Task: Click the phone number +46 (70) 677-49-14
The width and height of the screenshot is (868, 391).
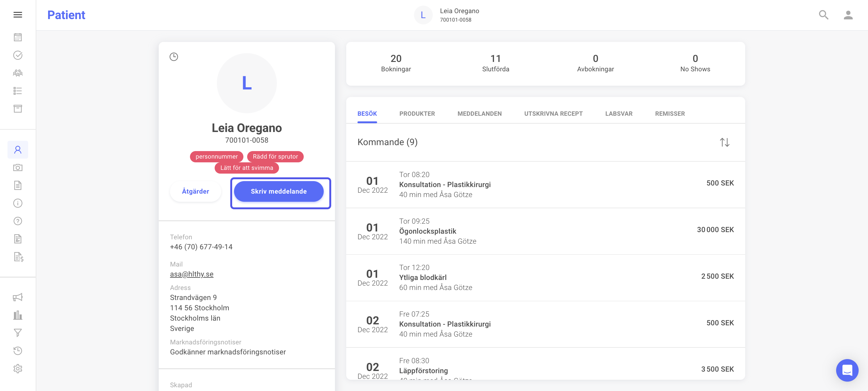Action: tap(201, 246)
